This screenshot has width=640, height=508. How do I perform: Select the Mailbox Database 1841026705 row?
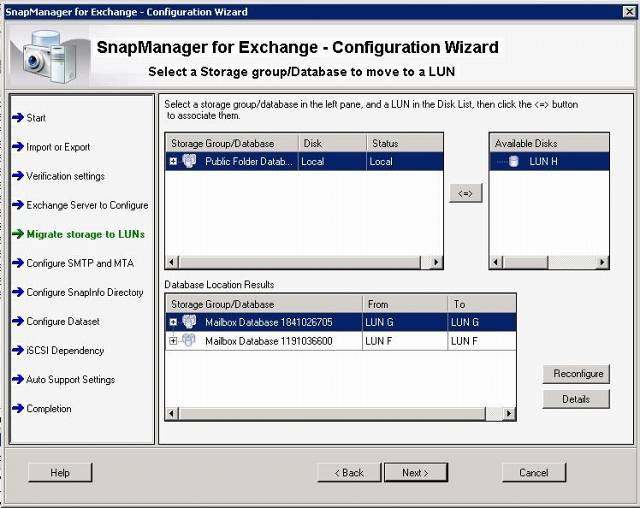(x=341, y=322)
